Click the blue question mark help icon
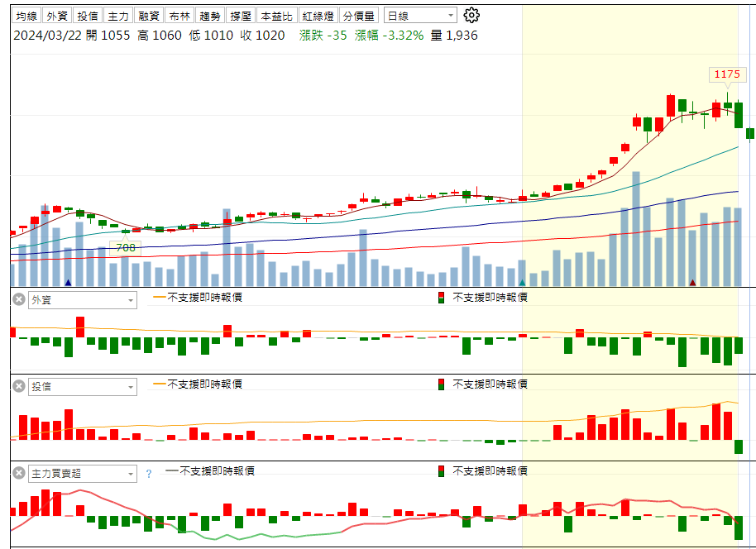 pos(149,474)
